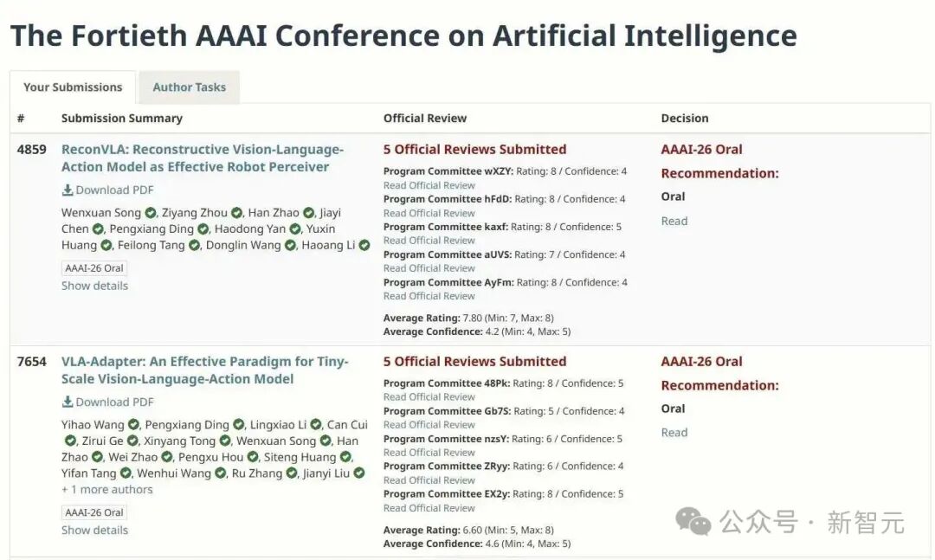The image size is (935, 560).
Task: Read the official review from wXZY
Action: pos(429,185)
